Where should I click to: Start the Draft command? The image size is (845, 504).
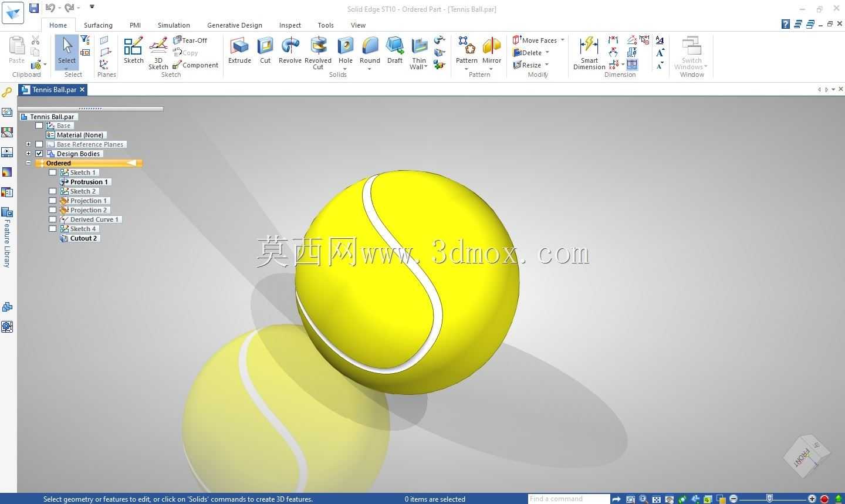[x=395, y=50]
